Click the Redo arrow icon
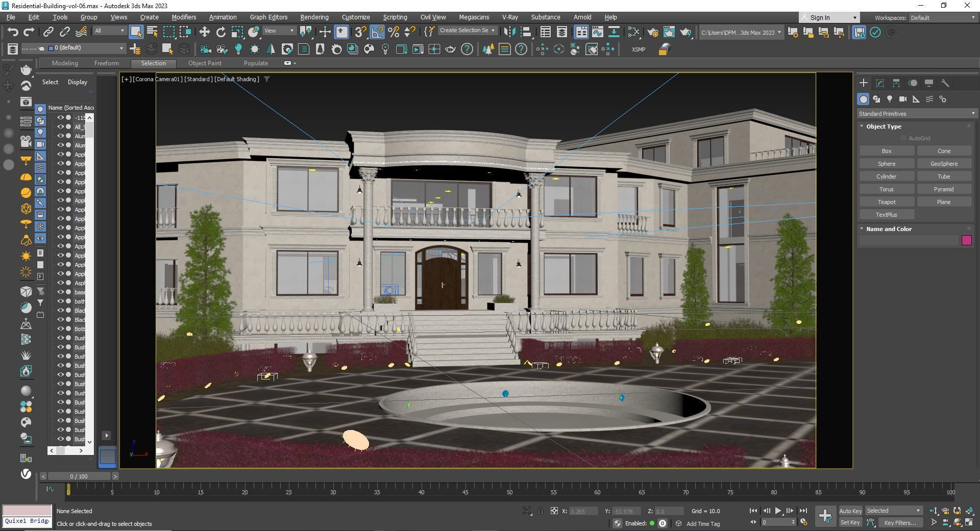Image resolution: width=980 pixels, height=531 pixels. [29, 32]
